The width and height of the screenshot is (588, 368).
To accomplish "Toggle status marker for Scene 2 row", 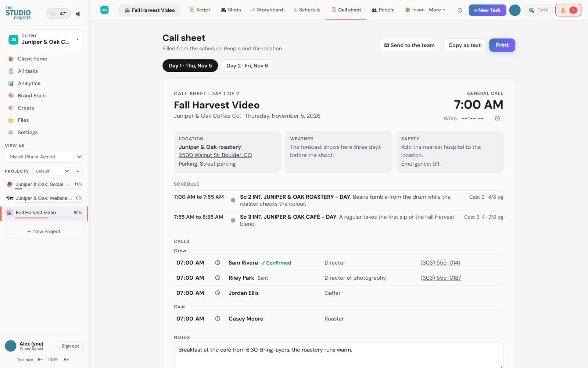I will coord(233,201).
